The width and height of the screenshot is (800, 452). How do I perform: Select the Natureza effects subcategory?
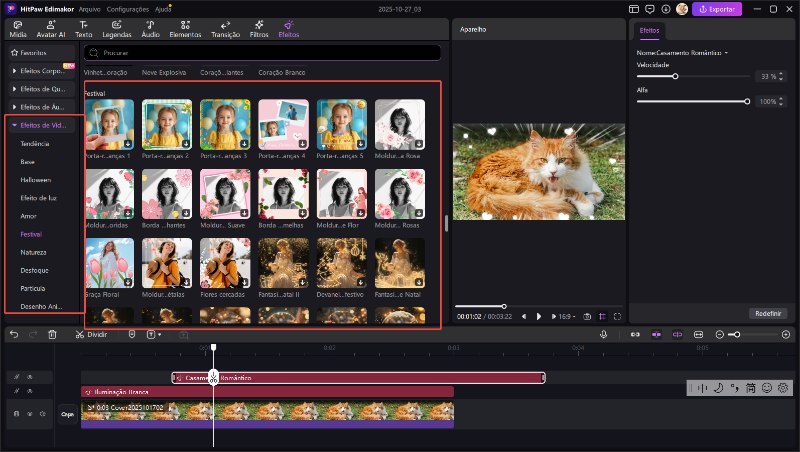coord(33,252)
